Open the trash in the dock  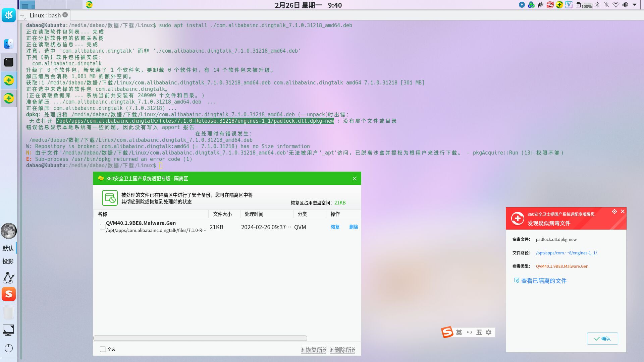pyautogui.click(x=9, y=312)
